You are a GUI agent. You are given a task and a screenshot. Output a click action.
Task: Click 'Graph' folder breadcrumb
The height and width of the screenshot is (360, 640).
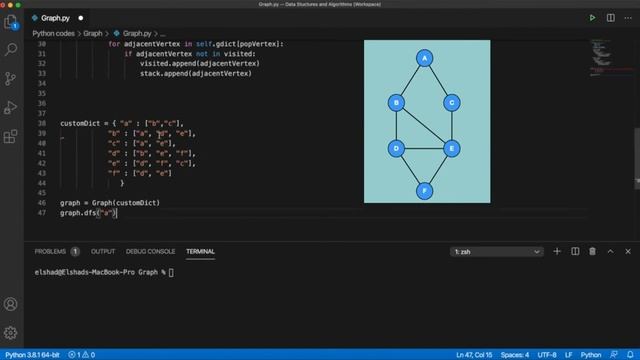(93, 33)
